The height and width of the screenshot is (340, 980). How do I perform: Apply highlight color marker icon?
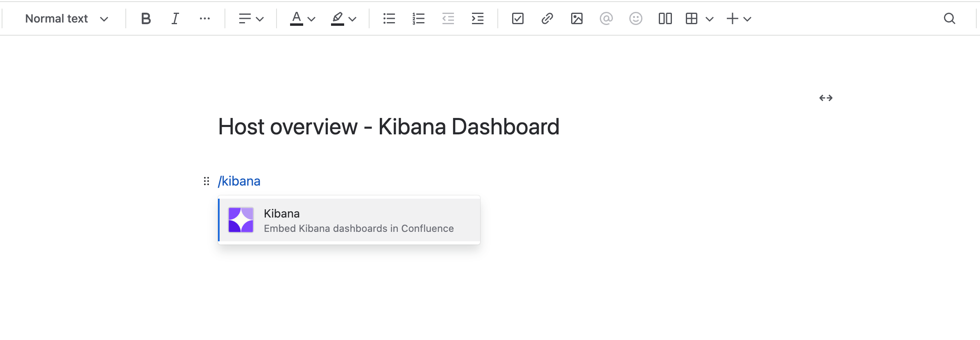point(338,18)
